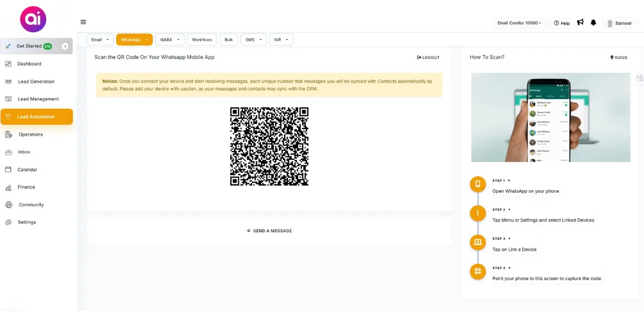
Task: Open the notifications bell icon
Action: point(593,22)
